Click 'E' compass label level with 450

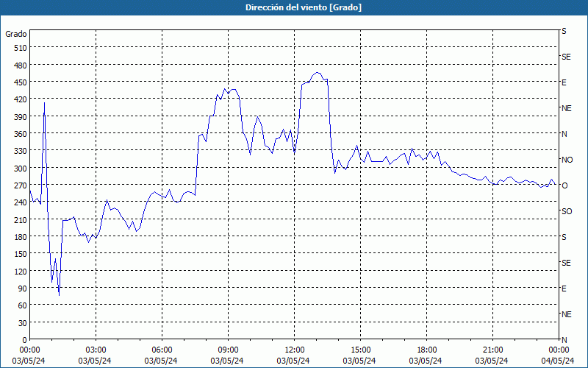click(x=564, y=82)
